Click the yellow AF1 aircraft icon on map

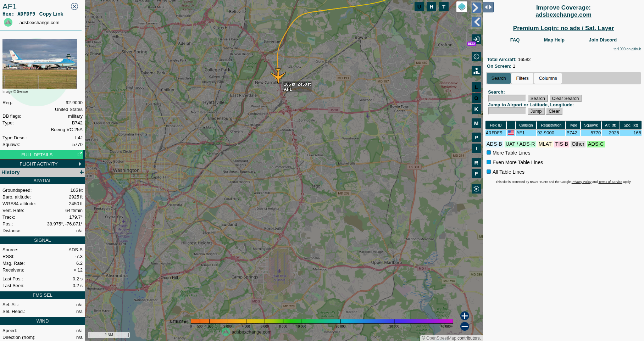pyautogui.click(x=278, y=75)
